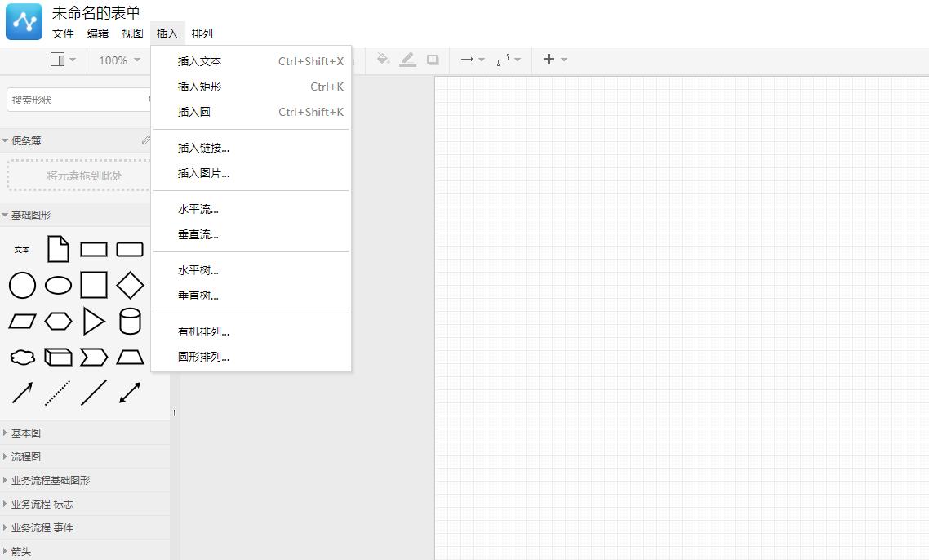This screenshot has width=929, height=560.
Task: Expand the 业务流程 事件 section
Action: 85,528
